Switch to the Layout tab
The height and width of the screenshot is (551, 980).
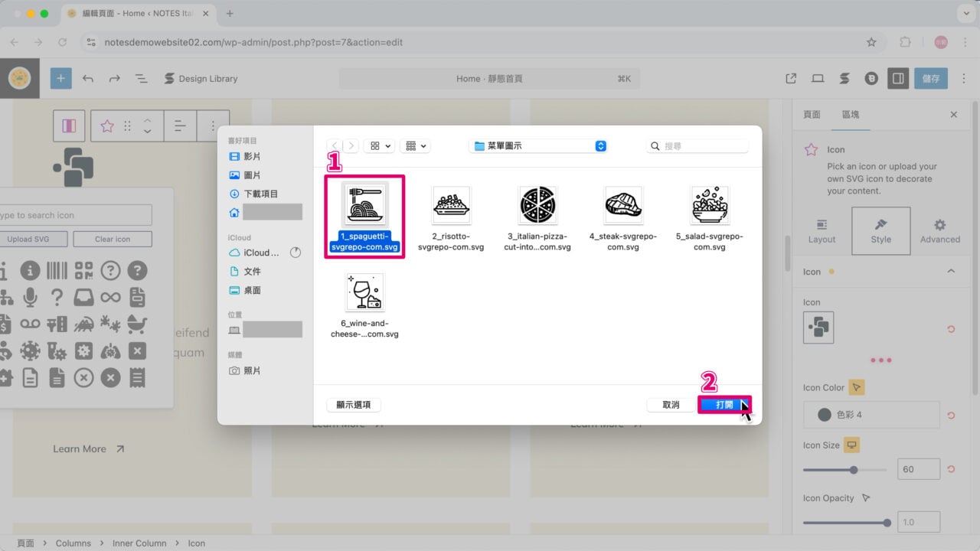tap(821, 230)
